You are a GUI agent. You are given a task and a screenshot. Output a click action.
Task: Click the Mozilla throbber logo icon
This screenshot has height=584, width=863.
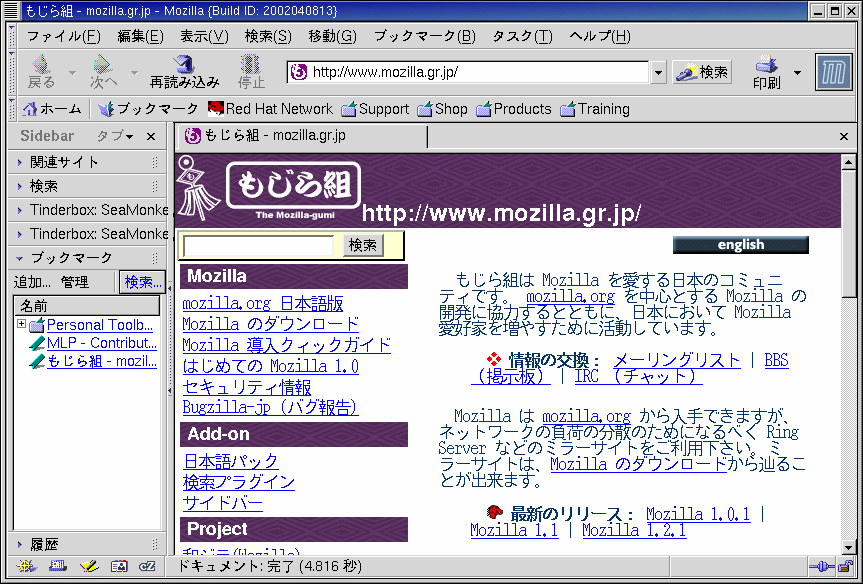833,72
